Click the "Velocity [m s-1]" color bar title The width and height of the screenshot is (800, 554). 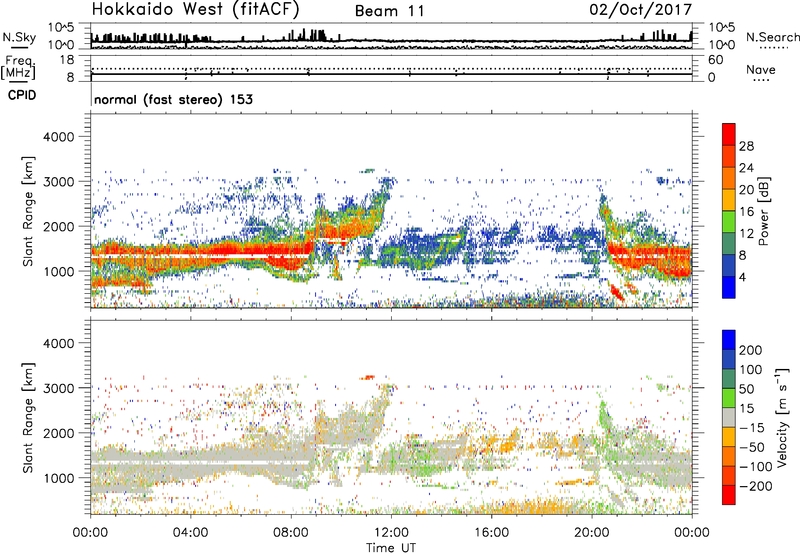tap(782, 417)
